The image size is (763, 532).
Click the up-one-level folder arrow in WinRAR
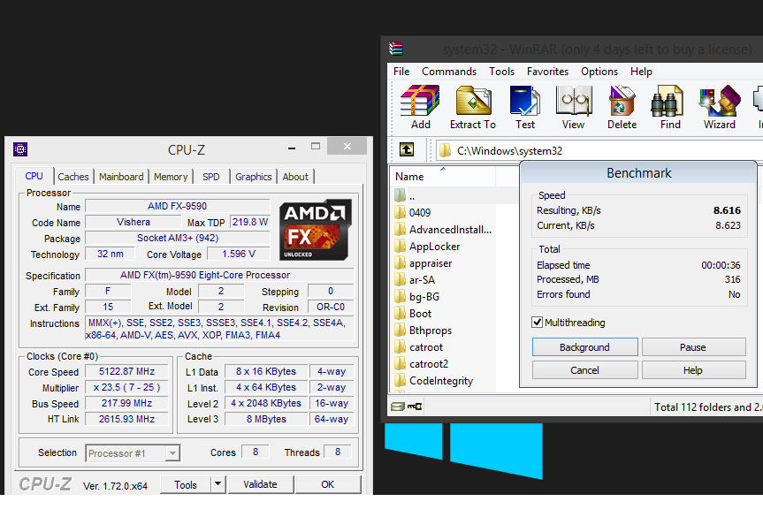tap(407, 149)
